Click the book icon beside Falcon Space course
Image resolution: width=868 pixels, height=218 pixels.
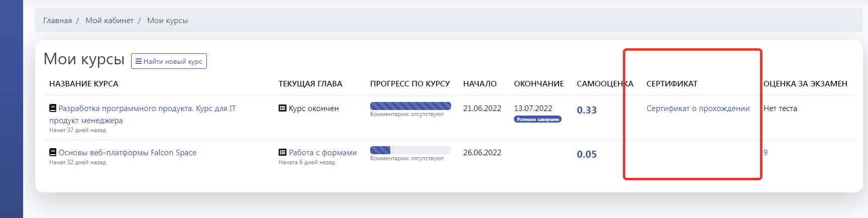point(53,152)
